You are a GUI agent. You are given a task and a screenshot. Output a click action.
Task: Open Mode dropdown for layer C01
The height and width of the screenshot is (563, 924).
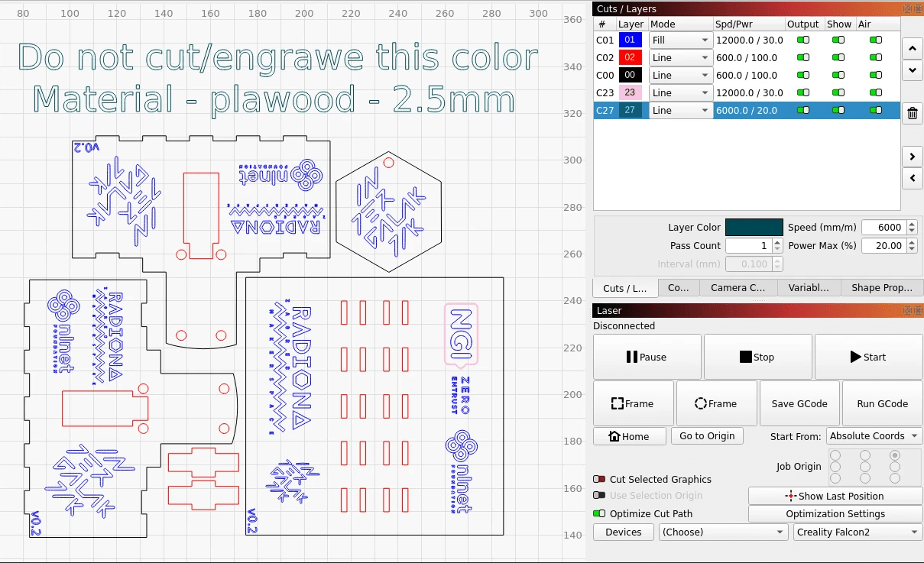[680, 40]
